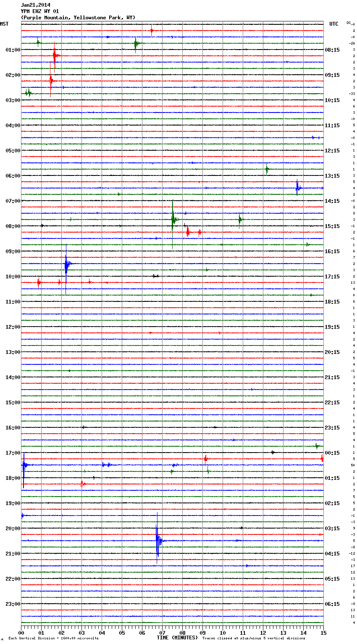Click the TIME (MINUTES) axis label

177,638
